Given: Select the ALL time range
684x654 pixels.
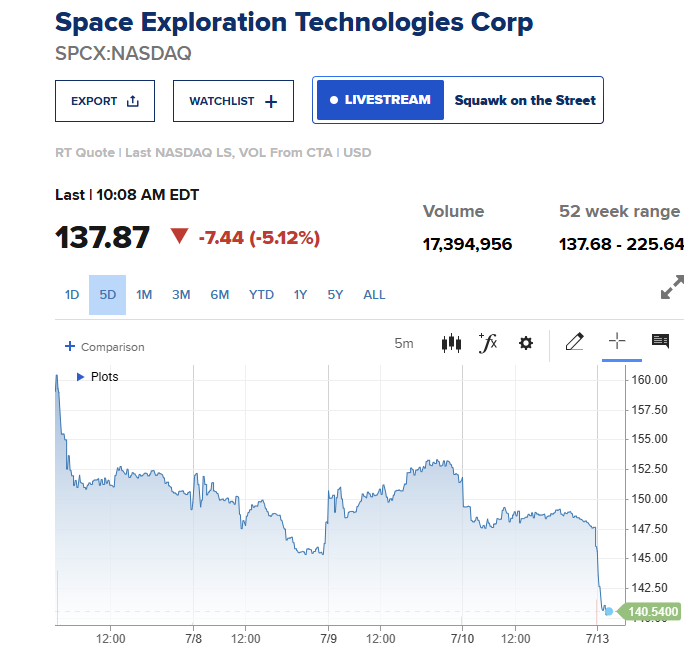Looking at the screenshot, I should click(x=374, y=295).
